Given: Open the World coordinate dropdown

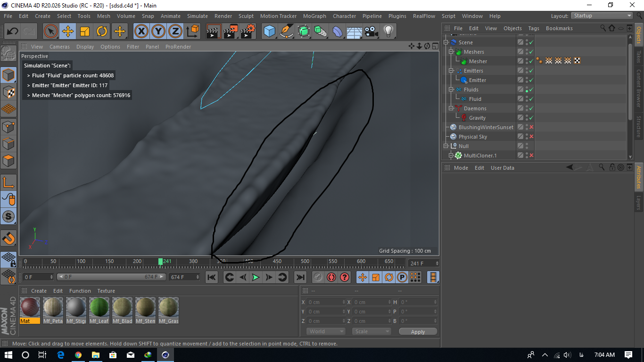Looking at the screenshot, I should coord(326,331).
